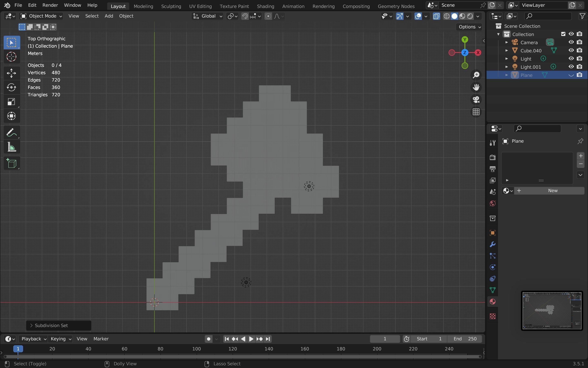Click the pan hand viewport icon

pyautogui.click(x=476, y=87)
